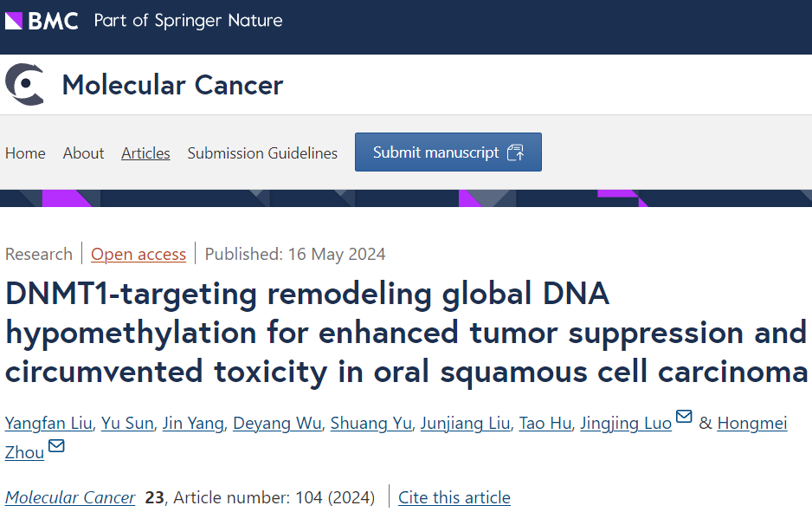812x512 pixels.
Task: Open author profile for Deyang Wu
Action: pos(277,423)
